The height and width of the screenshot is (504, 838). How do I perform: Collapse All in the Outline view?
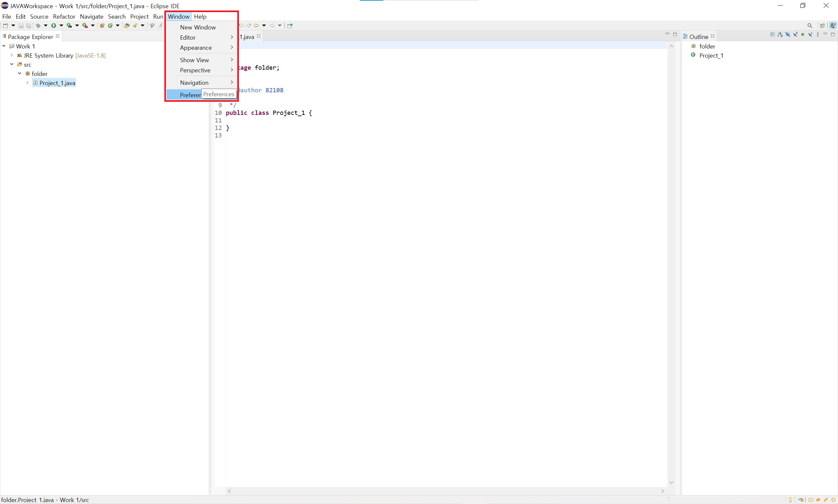773,35
